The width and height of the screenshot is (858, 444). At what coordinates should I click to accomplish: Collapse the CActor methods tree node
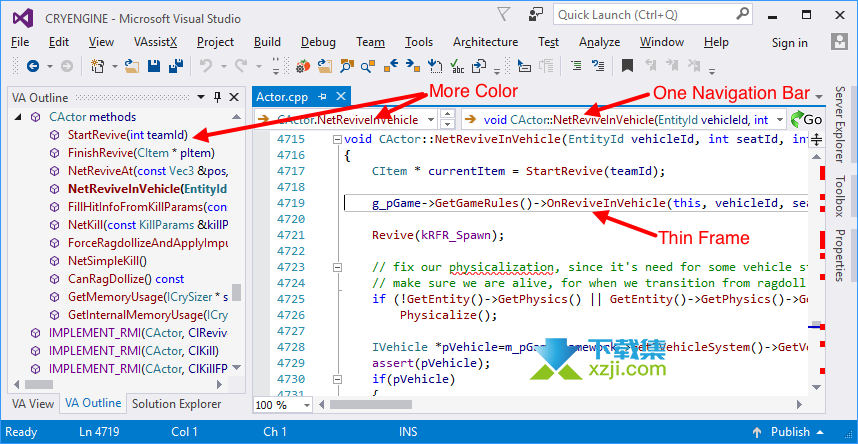(x=19, y=117)
